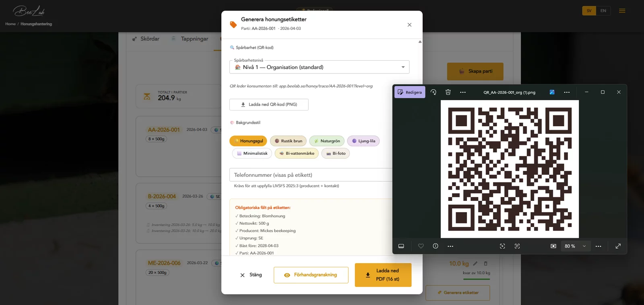Open more options beside the trash icon
The height and width of the screenshot is (305, 644).
point(463,92)
